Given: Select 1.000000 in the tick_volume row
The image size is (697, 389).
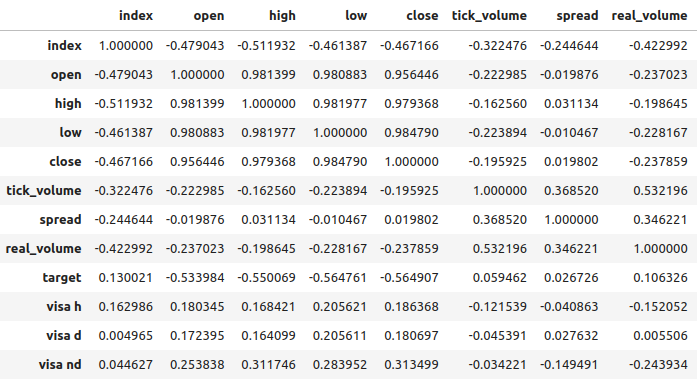Looking at the screenshot, I should (500, 191).
